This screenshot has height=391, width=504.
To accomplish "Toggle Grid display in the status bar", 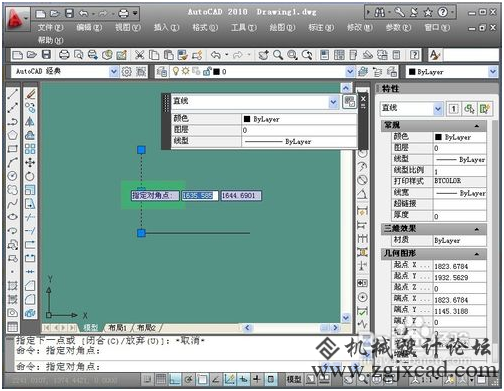I will pyautogui.click(x=161, y=379).
